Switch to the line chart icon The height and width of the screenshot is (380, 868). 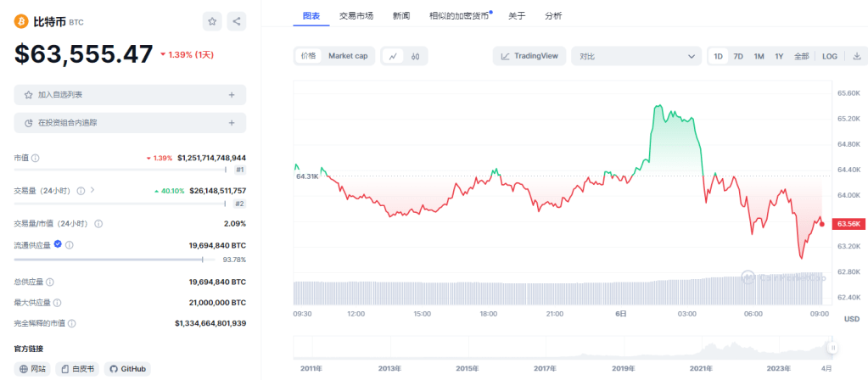tap(393, 56)
